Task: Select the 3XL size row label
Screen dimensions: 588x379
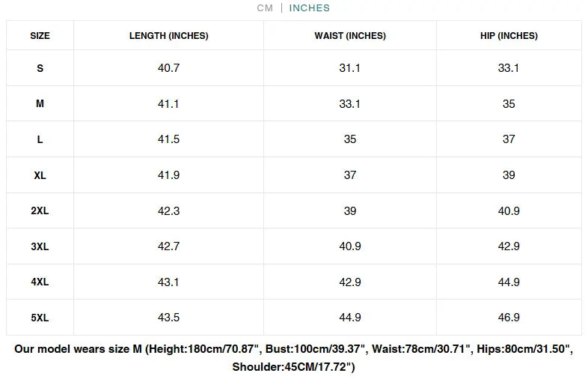Action: tap(40, 246)
